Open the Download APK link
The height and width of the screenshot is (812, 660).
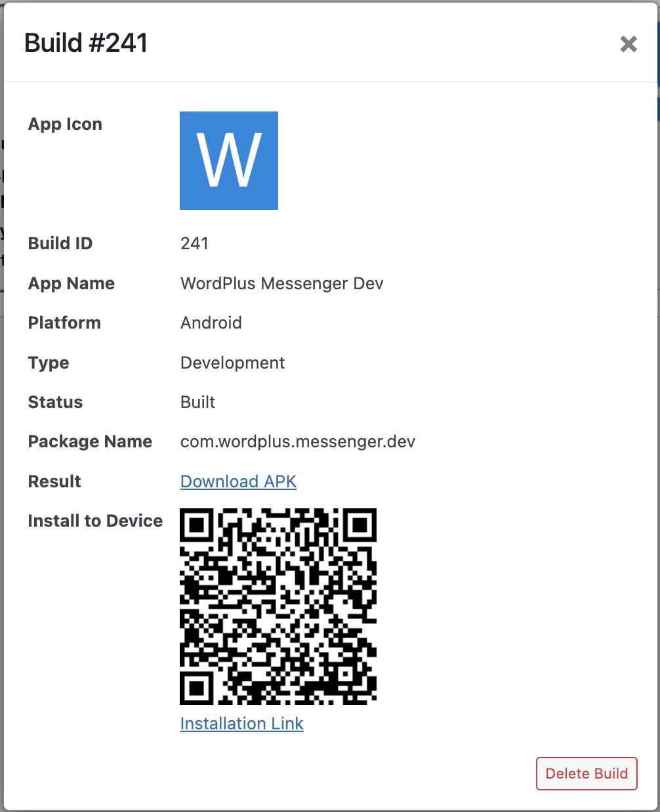pos(238,481)
